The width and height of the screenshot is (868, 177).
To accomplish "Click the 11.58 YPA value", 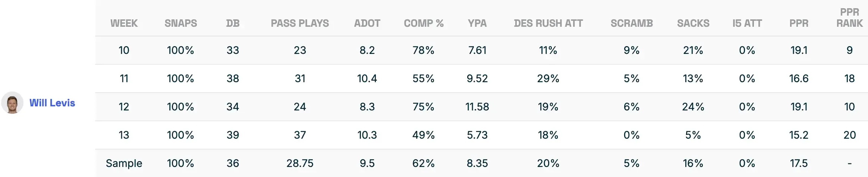I will [477, 107].
